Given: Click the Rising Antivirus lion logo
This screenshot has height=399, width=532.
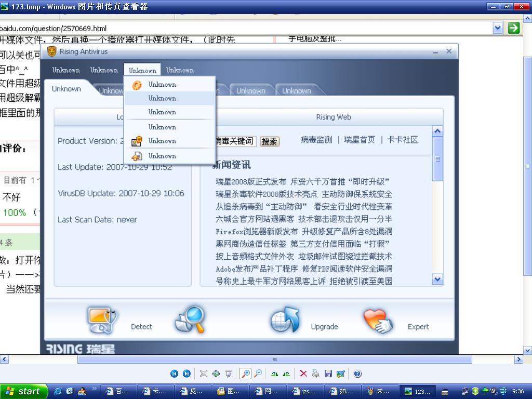Looking at the screenshot, I should pos(51,51).
